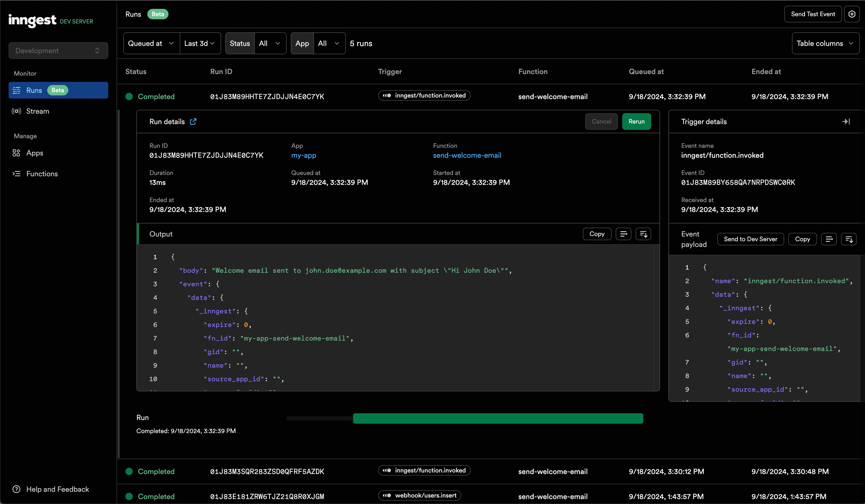865x504 pixels.
Task: Toggle word wrap icon in Output panel
Action: pyautogui.click(x=623, y=234)
